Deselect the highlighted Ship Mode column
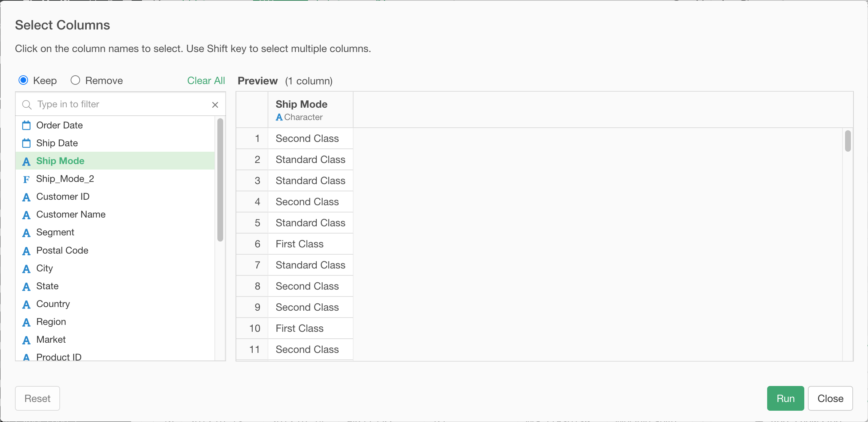The width and height of the screenshot is (868, 422). click(x=60, y=161)
